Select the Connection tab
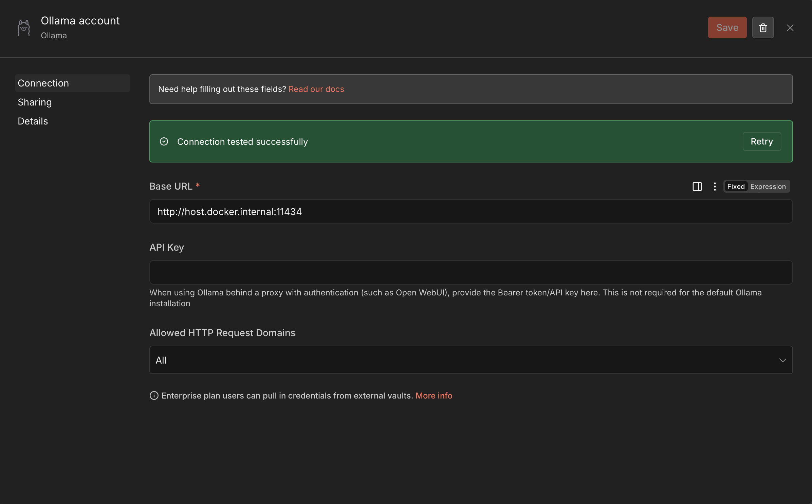Image resolution: width=812 pixels, height=504 pixels. point(73,83)
